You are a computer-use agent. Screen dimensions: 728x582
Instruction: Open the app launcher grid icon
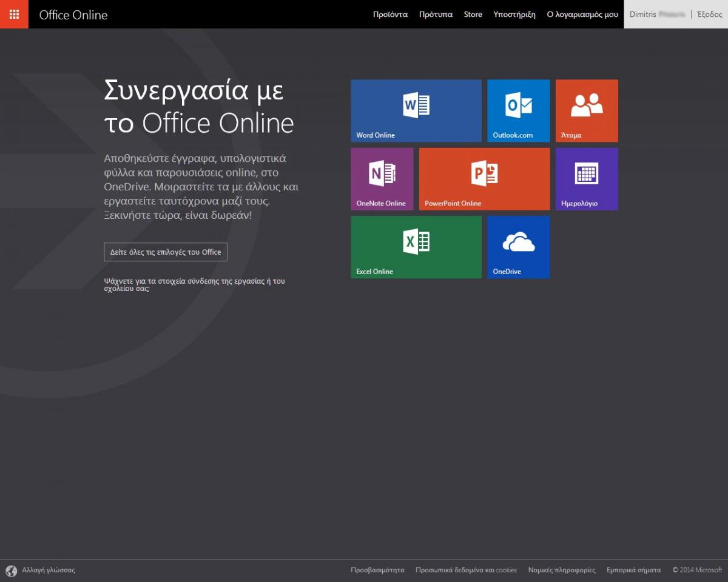point(14,14)
